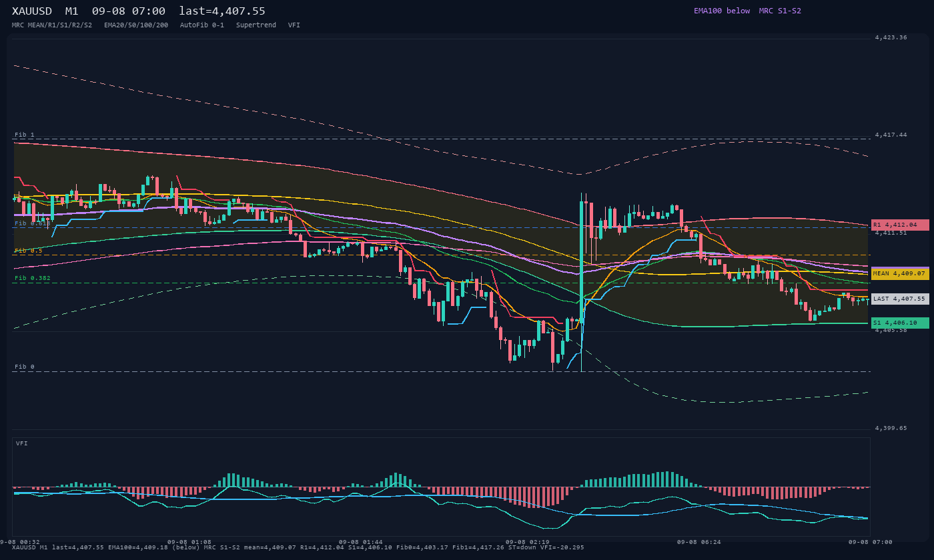934x560 pixels.
Task: Click the VFI label in the indicator legend row
Action: pos(294,25)
